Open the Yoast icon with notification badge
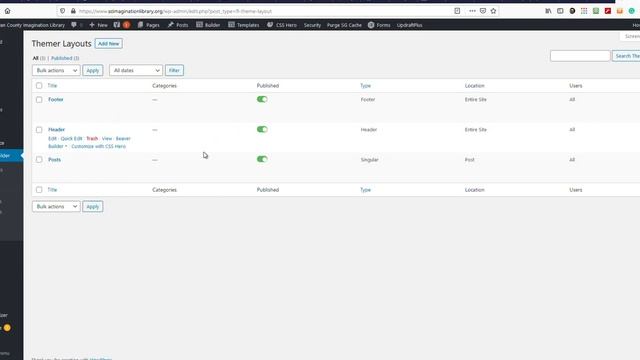Screen dimensions: 640x360 [122, 25]
